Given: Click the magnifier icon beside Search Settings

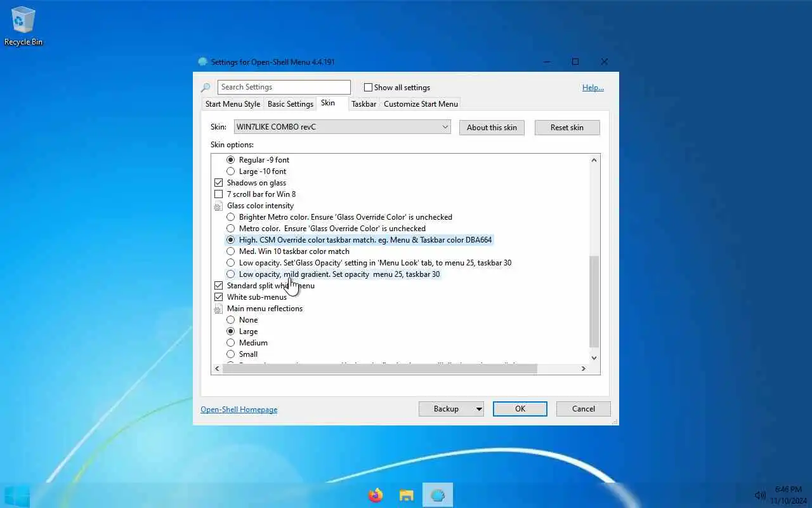Looking at the screenshot, I should click(x=206, y=88).
